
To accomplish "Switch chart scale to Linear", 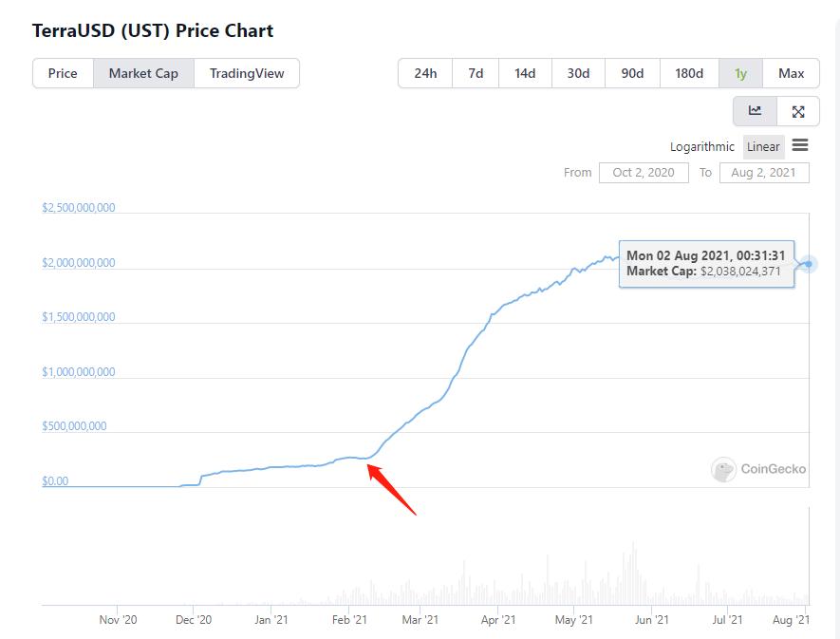I will coord(763,147).
